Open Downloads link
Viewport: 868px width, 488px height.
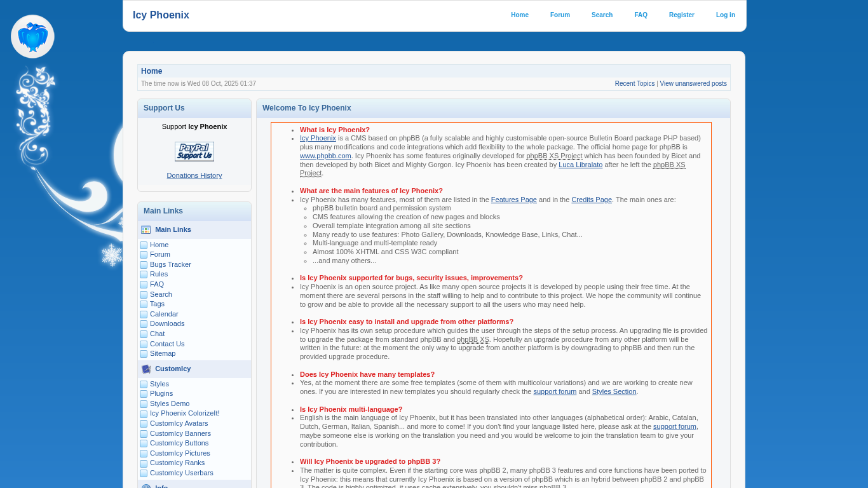point(167,323)
